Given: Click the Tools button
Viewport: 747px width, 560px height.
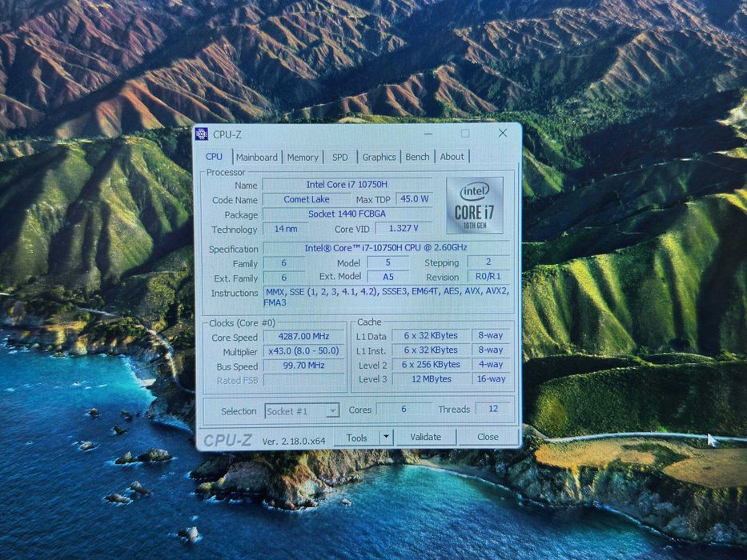Looking at the screenshot, I should pos(356,438).
